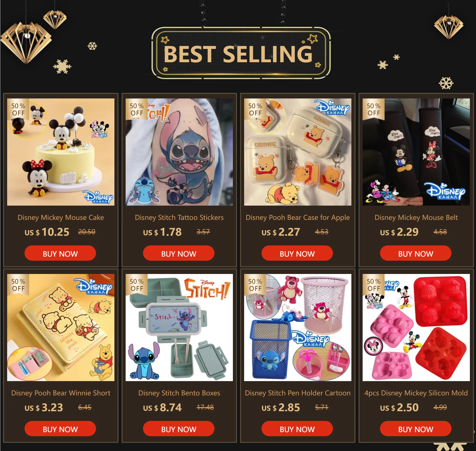The image size is (476, 451).
Task: Click the BEST SELLING banner sign
Action: [241, 53]
